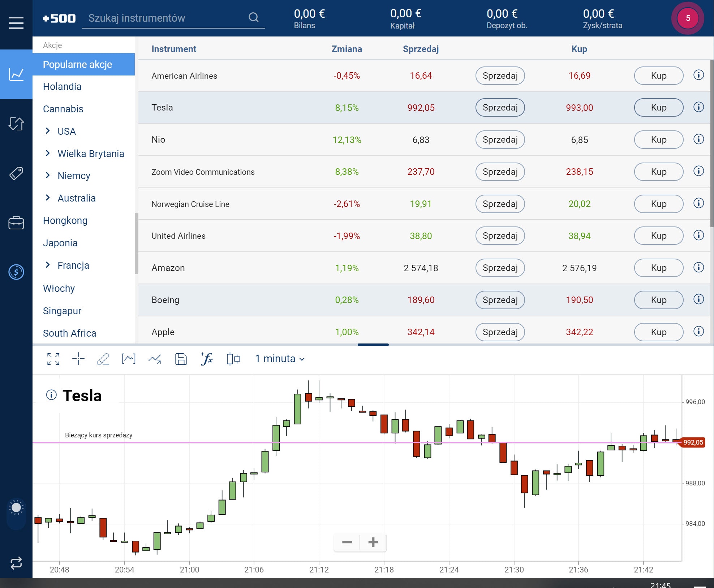Screen dimensions: 714x588
Task: Select South Africa category
Action: tap(70, 333)
